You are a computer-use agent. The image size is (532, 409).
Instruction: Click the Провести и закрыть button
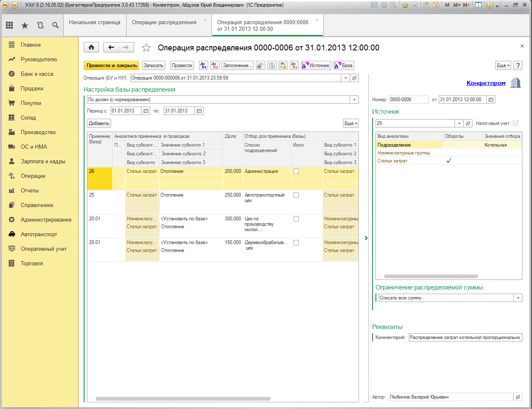(112, 65)
